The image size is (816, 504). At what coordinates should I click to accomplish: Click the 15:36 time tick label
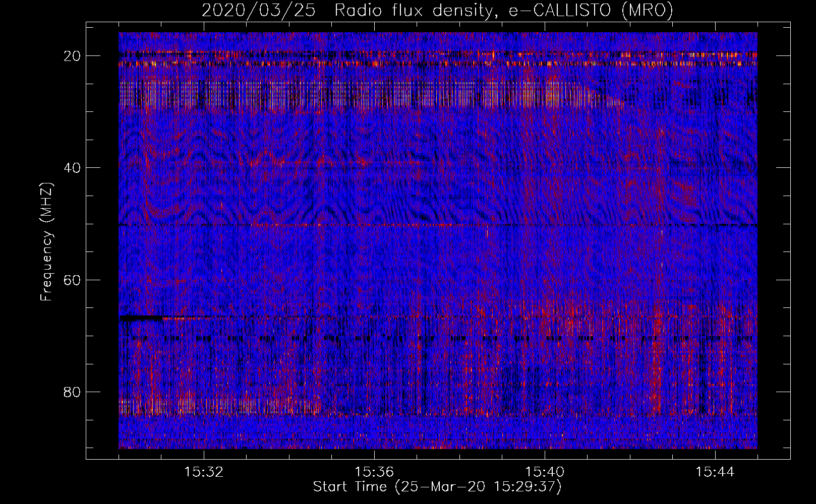(x=374, y=472)
